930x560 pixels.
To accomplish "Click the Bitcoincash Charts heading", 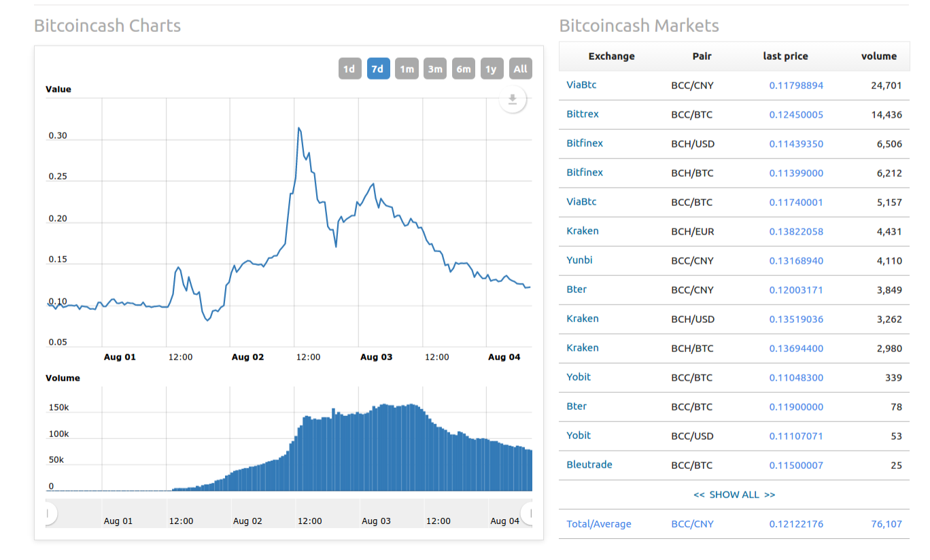I will tap(107, 26).
